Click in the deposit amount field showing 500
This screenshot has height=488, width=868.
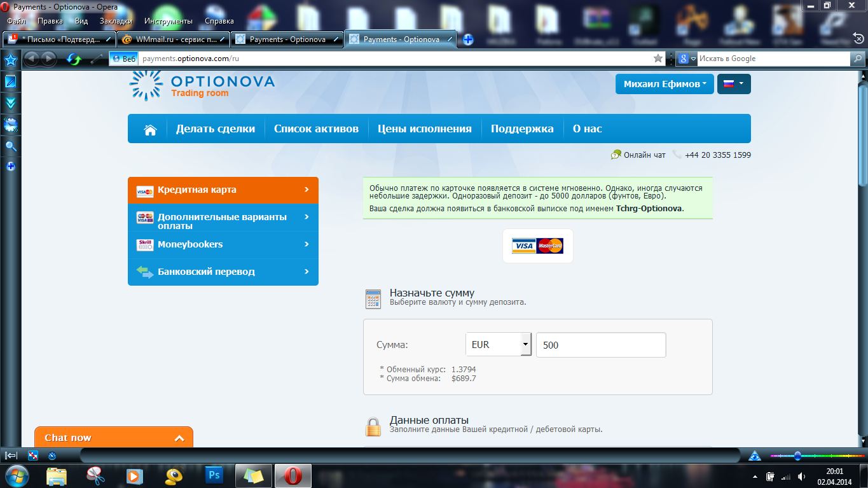click(x=601, y=345)
